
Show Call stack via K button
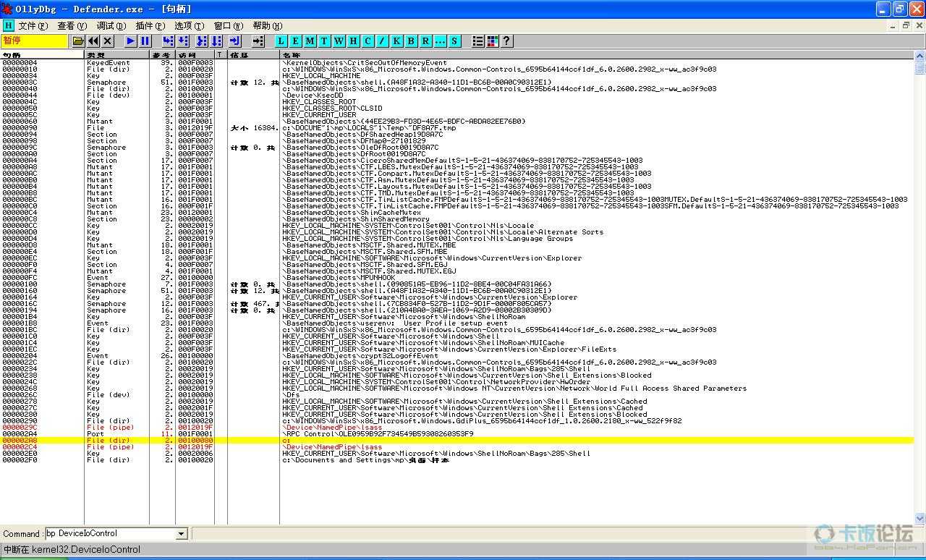click(396, 41)
